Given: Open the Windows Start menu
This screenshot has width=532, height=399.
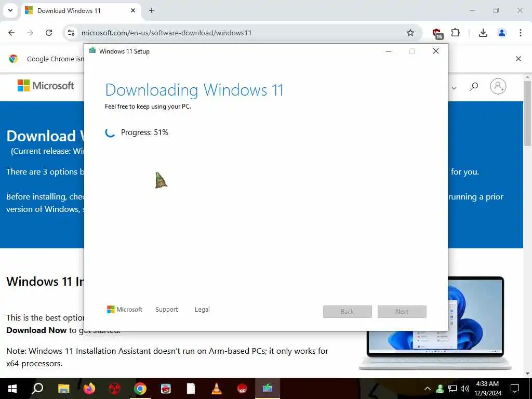Looking at the screenshot, I should 12,389.
